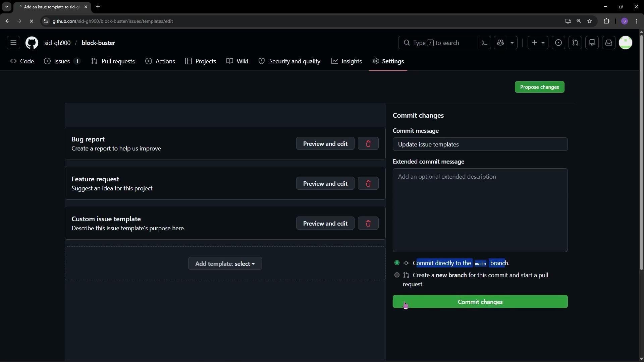The height and width of the screenshot is (362, 644).
Task: Open the Create new plus menu
Action: pos(538,43)
